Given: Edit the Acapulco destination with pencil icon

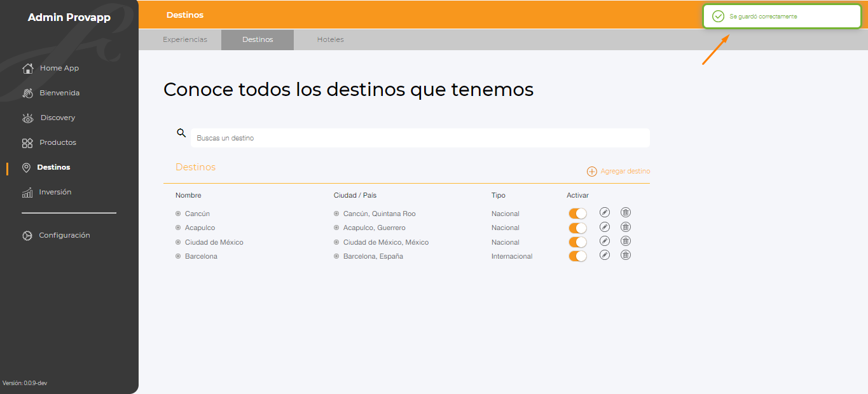Looking at the screenshot, I should click(x=605, y=227).
